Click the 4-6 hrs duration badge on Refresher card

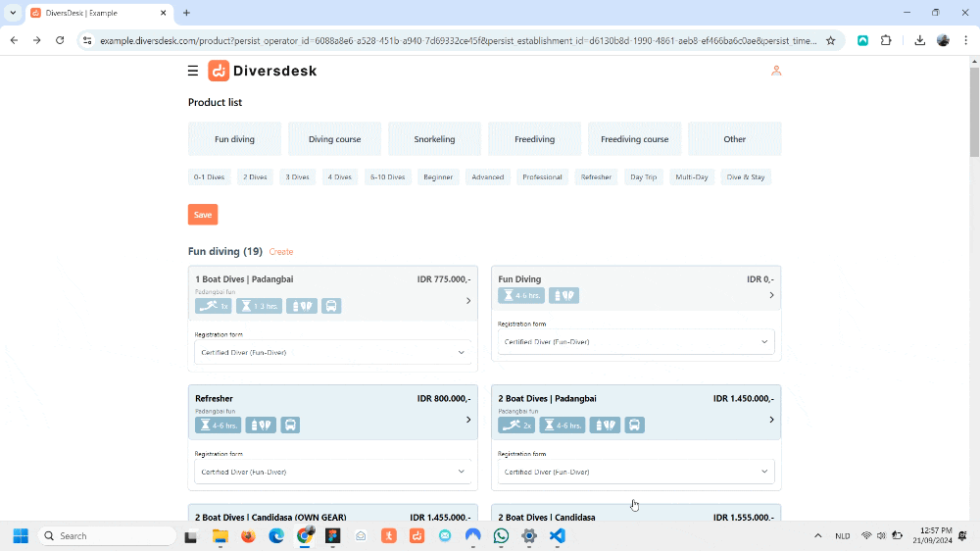[219, 426]
